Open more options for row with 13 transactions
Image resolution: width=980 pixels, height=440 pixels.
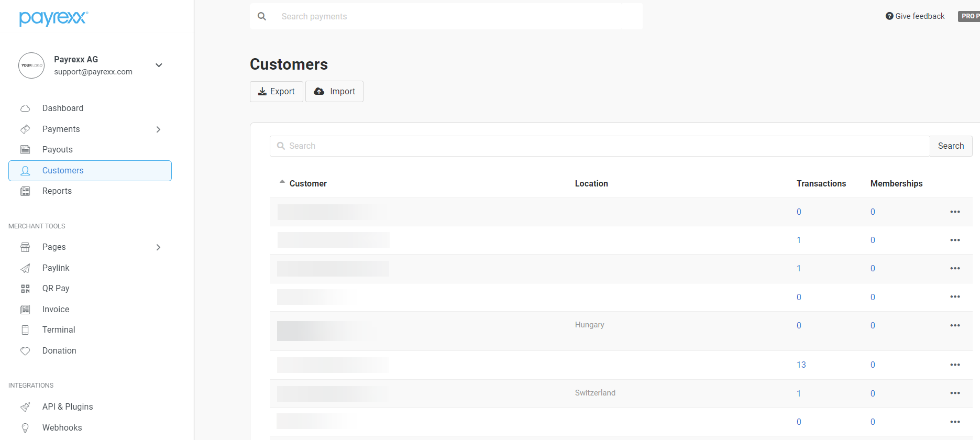coord(955,365)
